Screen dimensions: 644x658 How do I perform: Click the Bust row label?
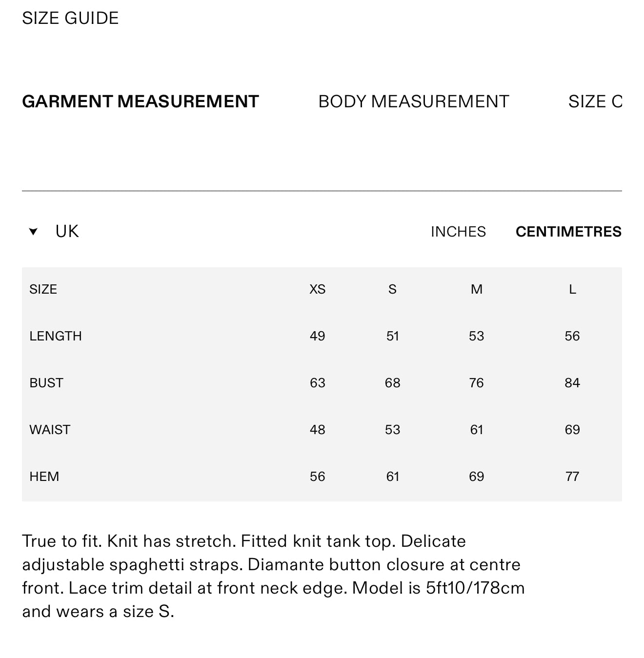(46, 383)
